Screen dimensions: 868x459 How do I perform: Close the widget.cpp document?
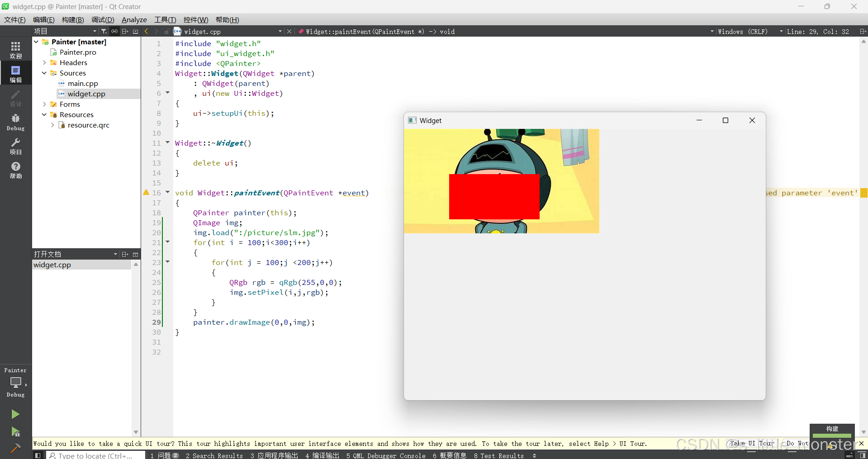(x=289, y=31)
